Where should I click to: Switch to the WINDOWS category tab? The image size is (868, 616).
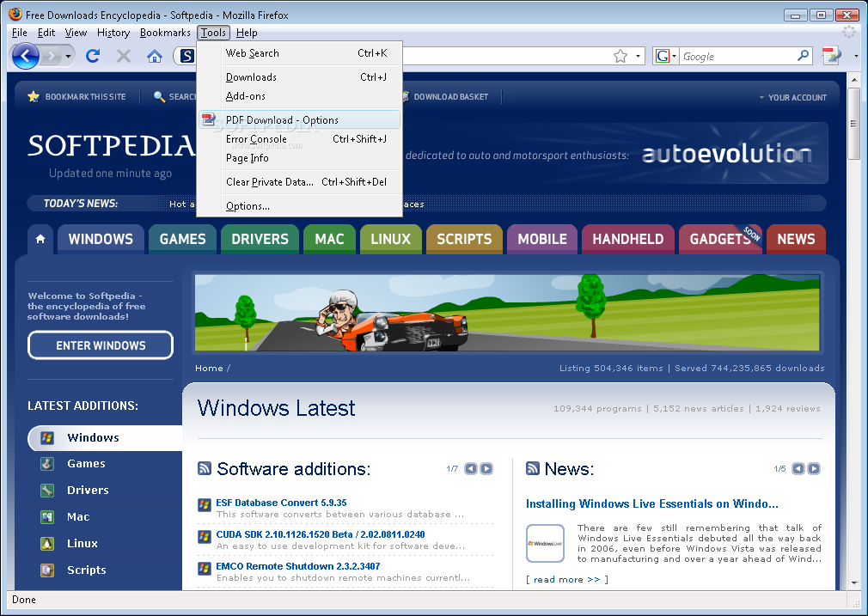coord(101,239)
